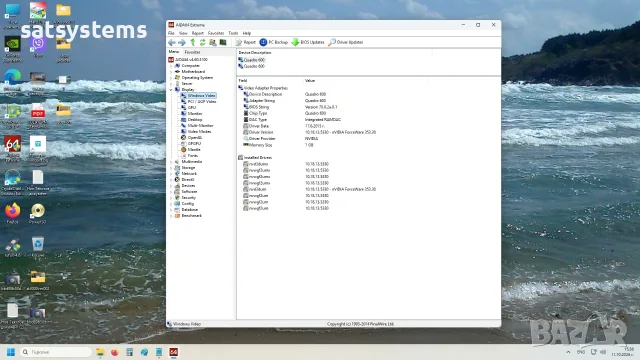Viewport: 640px width, 360px height.
Task: Switch to the Favorites tab in sidebar
Action: [192, 52]
